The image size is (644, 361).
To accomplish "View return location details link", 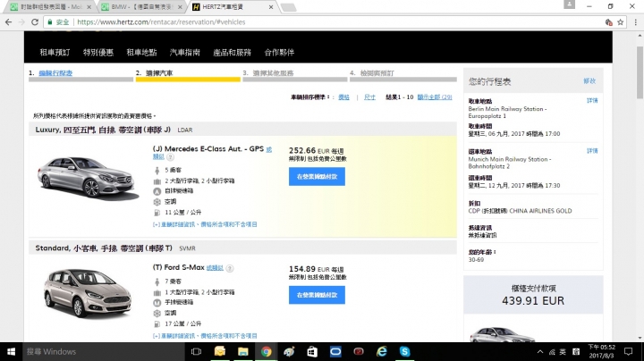I will [x=592, y=151].
